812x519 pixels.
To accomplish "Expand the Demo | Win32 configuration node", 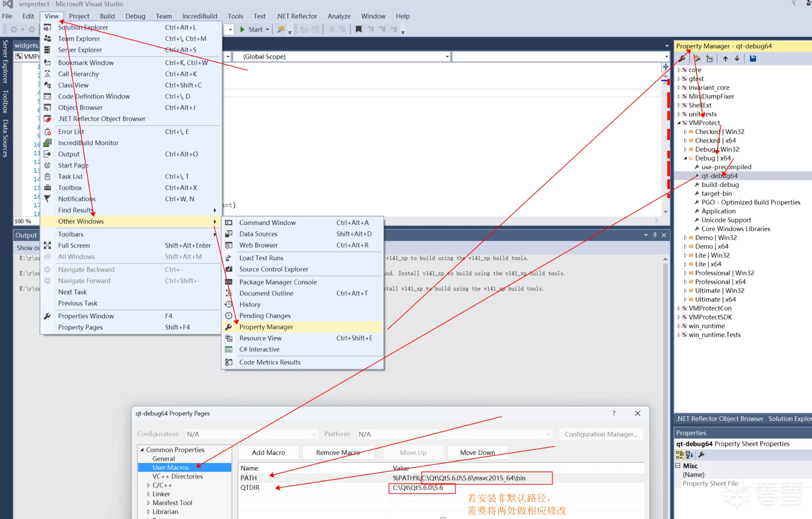I will point(685,238).
